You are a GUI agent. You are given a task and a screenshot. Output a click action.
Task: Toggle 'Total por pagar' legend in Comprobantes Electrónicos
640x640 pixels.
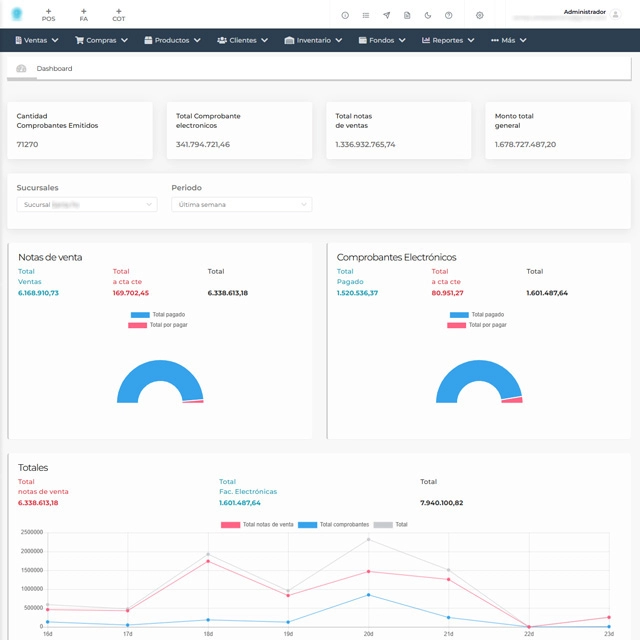click(477, 325)
